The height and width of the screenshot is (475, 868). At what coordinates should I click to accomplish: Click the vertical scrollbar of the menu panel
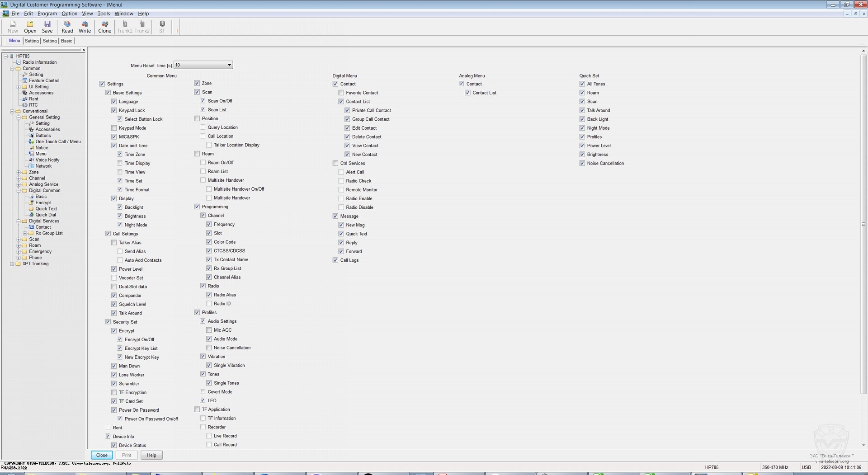point(863,226)
